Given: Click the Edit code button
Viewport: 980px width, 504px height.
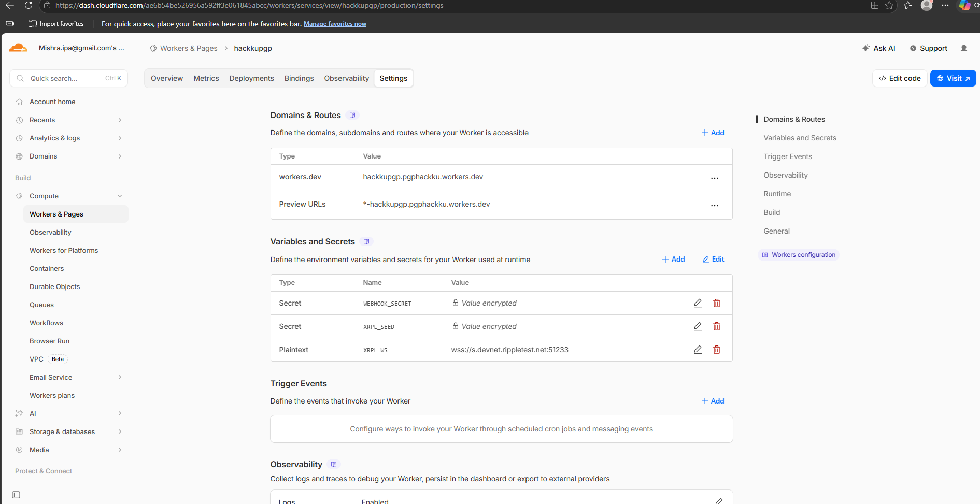Looking at the screenshot, I should tap(900, 78).
